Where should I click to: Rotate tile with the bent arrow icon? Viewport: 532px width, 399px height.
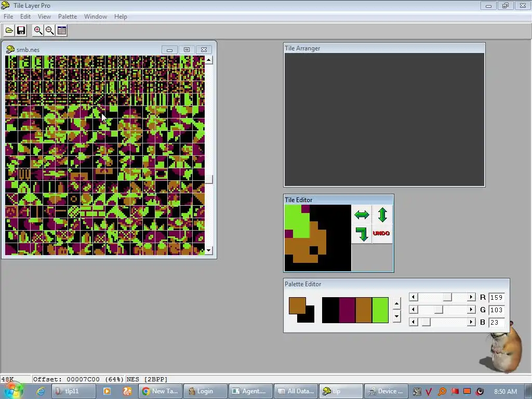(x=362, y=234)
